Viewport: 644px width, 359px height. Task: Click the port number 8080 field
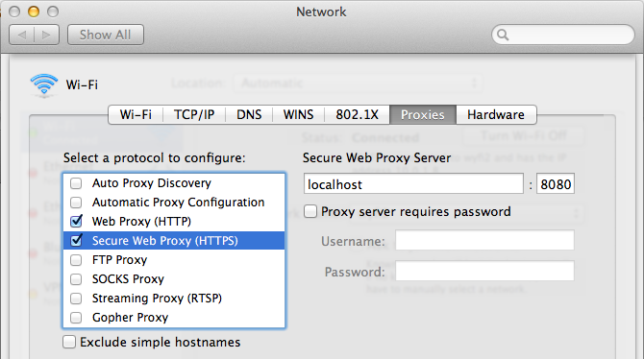[556, 183]
